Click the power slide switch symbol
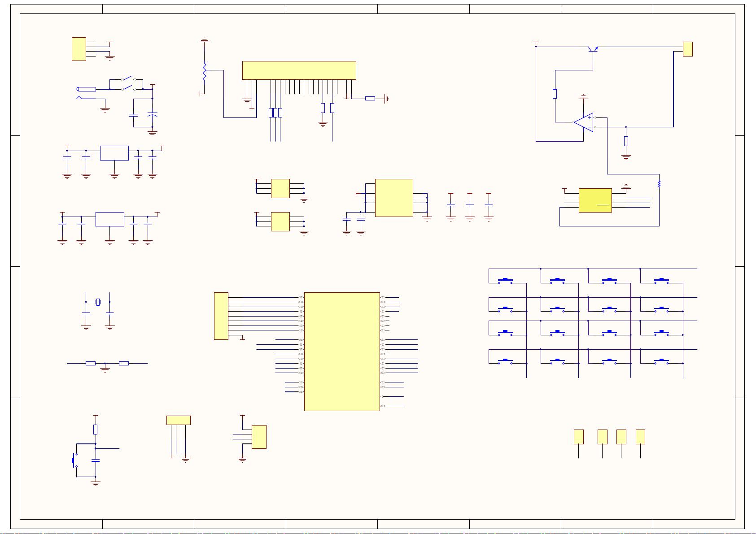Image resolution: width=756 pixels, height=534 pixels. pos(129,84)
